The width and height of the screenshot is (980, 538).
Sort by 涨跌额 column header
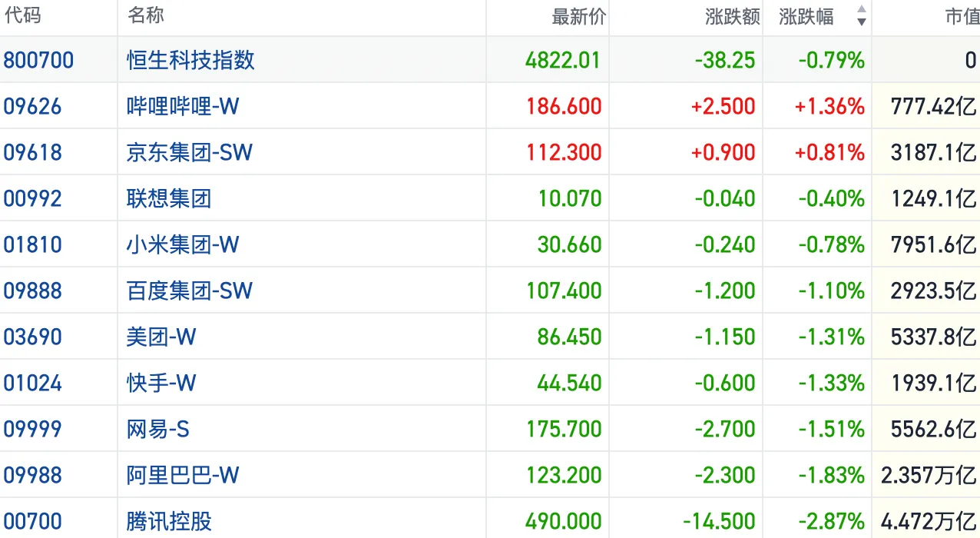point(732,17)
